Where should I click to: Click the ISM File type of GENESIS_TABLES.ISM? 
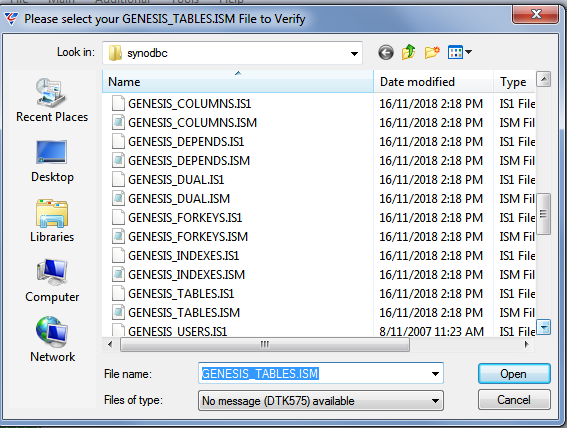tap(517, 313)
